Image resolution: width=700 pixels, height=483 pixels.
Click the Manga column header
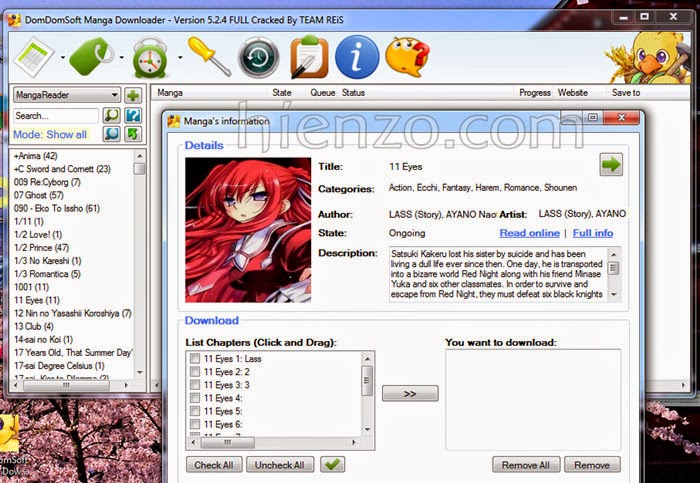tap(170, 93)
